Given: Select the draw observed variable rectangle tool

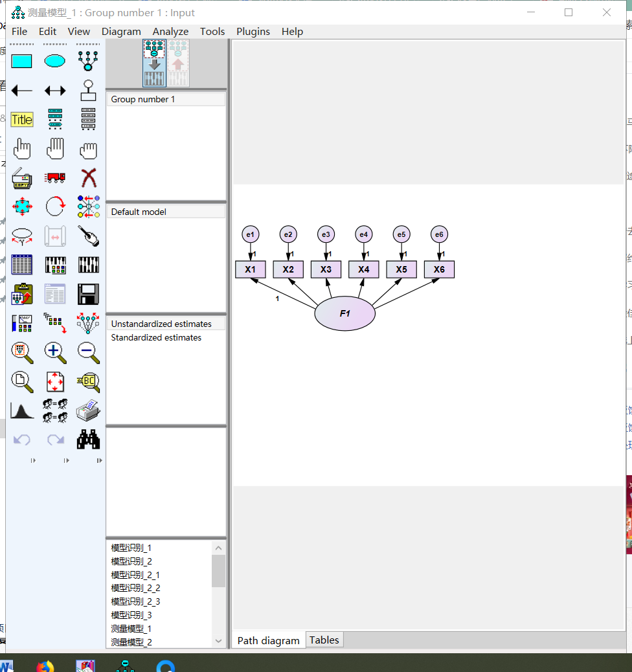Looking at the screenshot, I should tap(22, 61).
